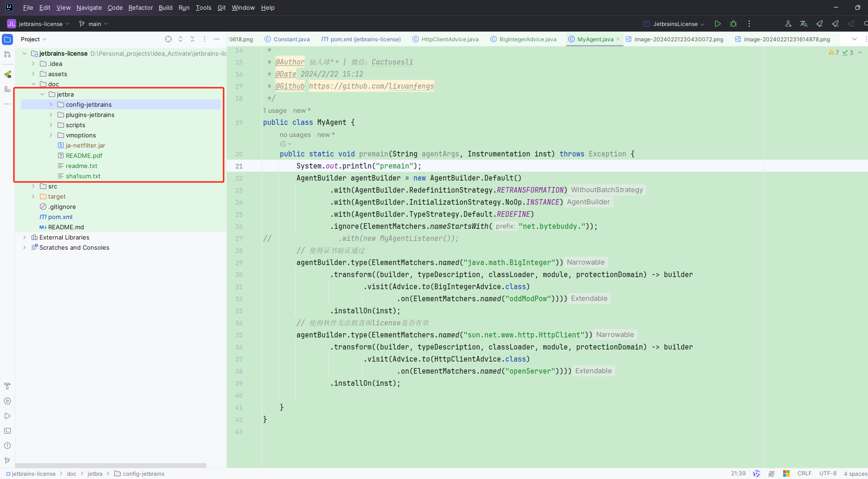Click the IntelliJ IDEA logo icon

click(9, 7)
